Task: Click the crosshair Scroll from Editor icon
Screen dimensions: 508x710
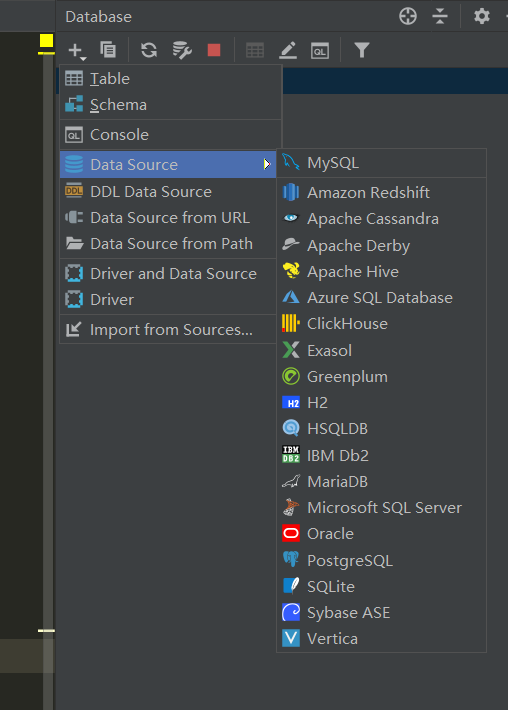Action: pyautogui.click(x=408, y=16)
